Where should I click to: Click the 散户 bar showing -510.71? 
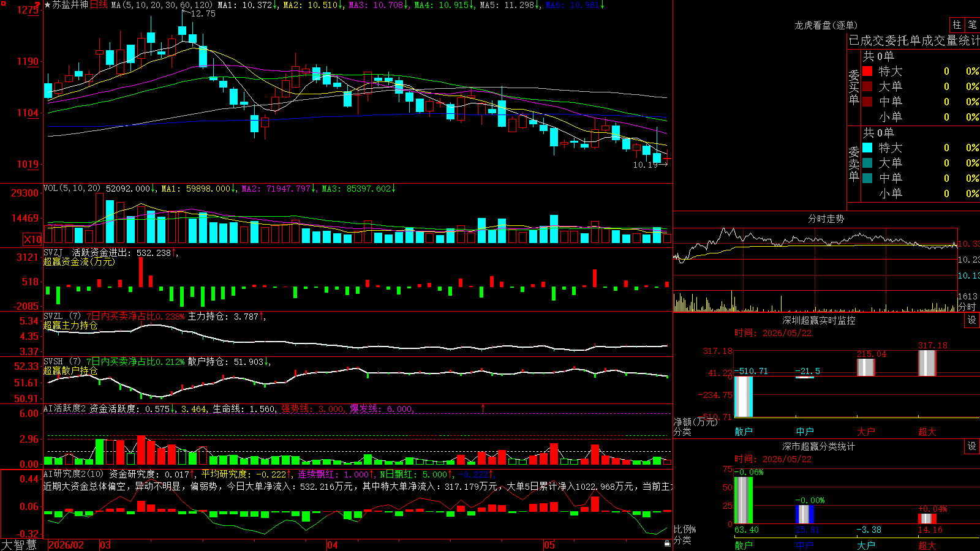point(744,397)
